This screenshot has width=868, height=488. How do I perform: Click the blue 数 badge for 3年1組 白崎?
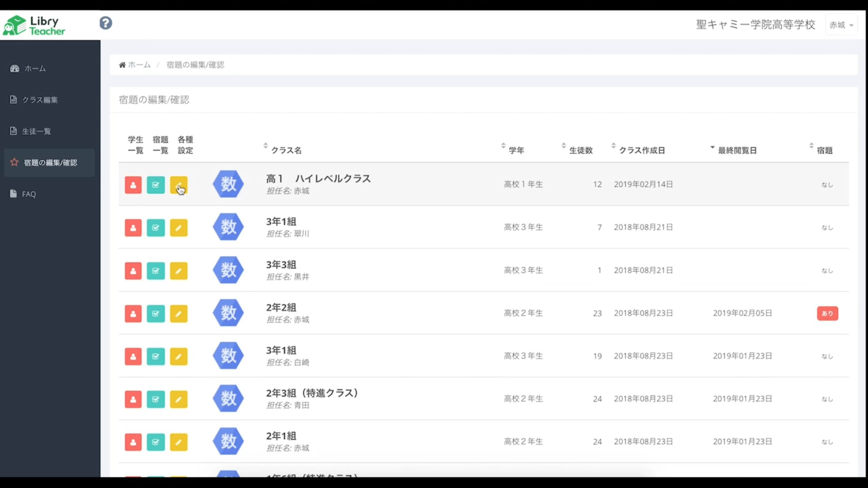228,355
